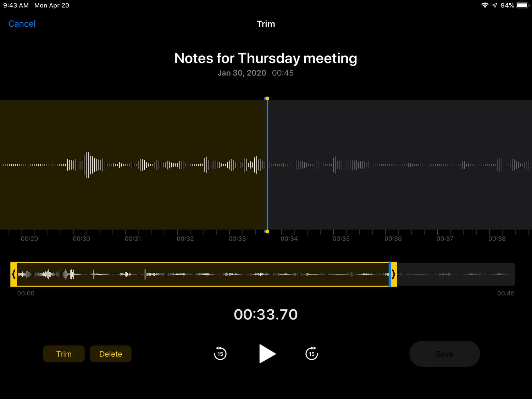The width and height of the screenshot is (532, 399).
Task: Skip forward 15 seconds
Action: 312,354
